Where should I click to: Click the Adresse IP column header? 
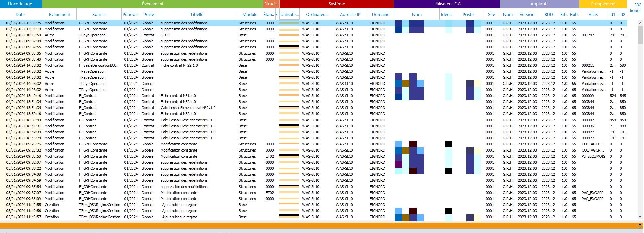pyautogui.click(x=350, y=14)
